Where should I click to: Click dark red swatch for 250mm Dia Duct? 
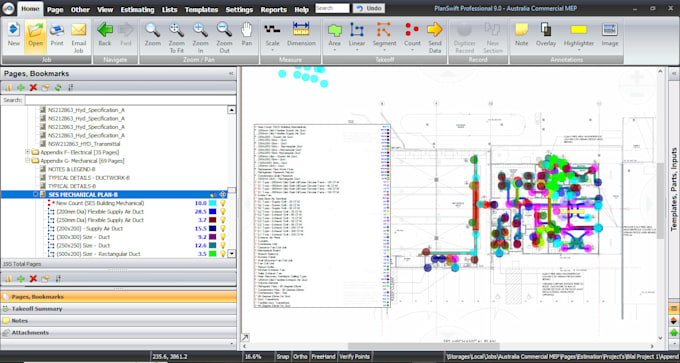[212, 220]
